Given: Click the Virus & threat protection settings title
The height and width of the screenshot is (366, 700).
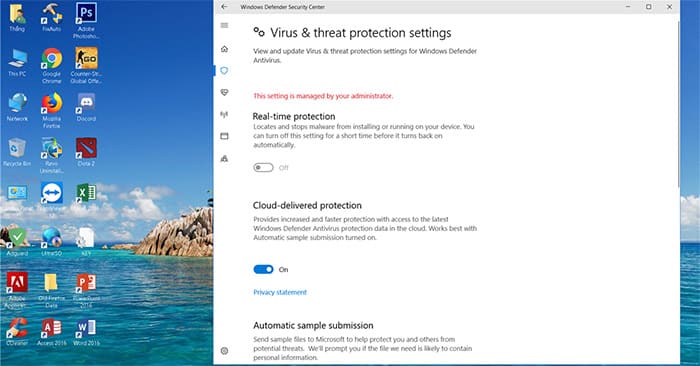Looking at the screenshot, I should [361, 33].
